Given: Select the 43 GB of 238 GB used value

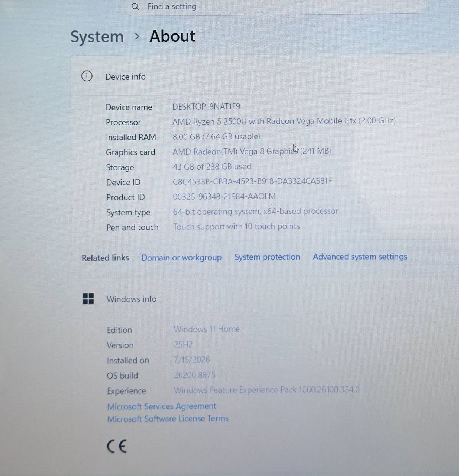Looking at the screenshot, I should pyautogui.click(x=212, y=167).
